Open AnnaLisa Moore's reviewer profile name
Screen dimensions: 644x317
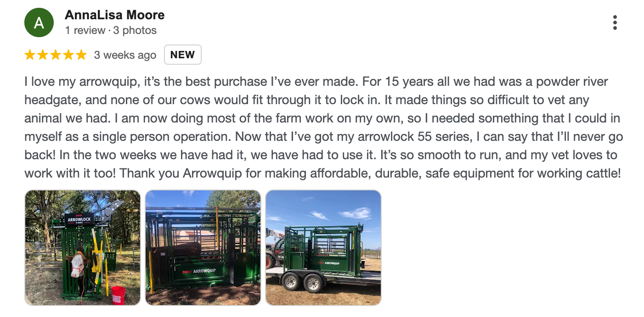(114, 15)
